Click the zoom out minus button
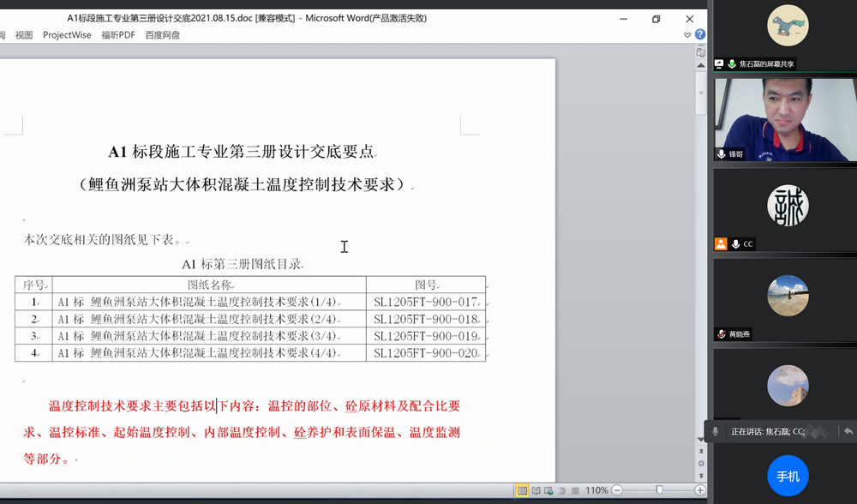This screenshot has width=857, height=504. (x=617, y=490)
